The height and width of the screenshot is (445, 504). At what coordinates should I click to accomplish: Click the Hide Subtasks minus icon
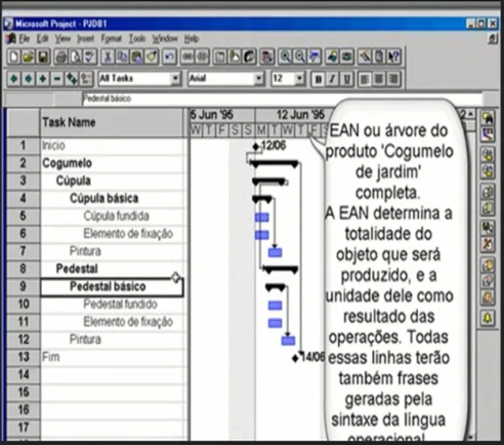[x=57, y=79]
